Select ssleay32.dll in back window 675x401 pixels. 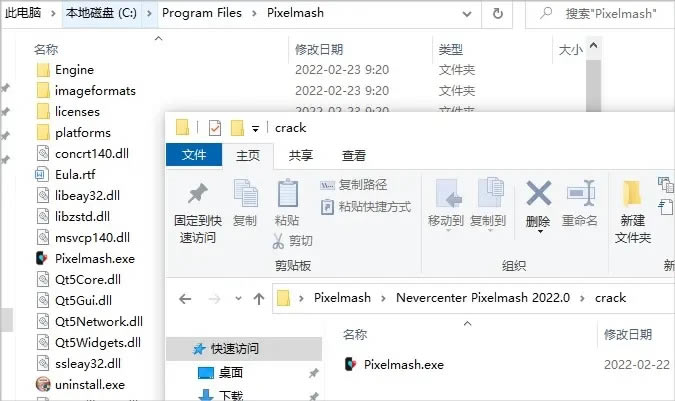(78, 364)
